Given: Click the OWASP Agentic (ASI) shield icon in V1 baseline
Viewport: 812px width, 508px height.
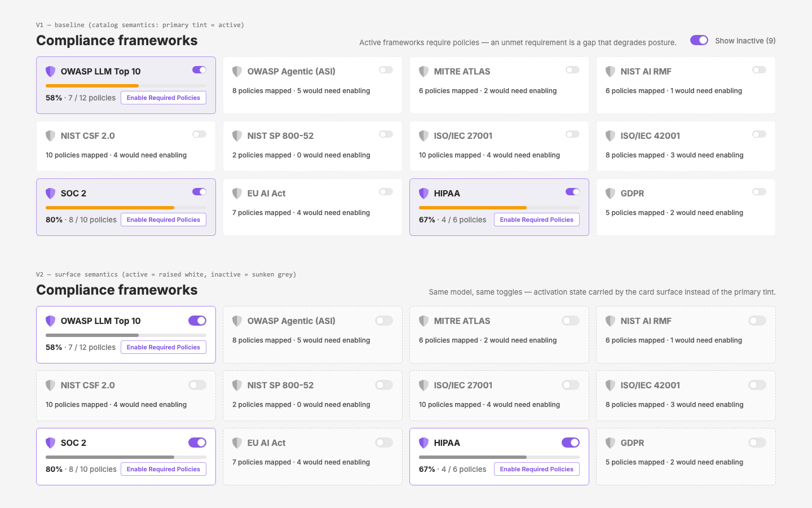Looking at the screenshot, I should (237, 72).
